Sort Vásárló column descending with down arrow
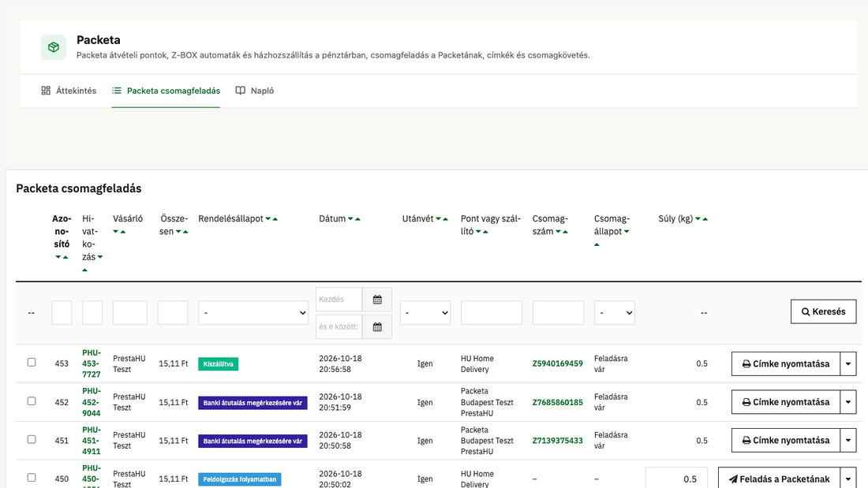The width and height of the screenshot is (868, 488). [116, 232]
